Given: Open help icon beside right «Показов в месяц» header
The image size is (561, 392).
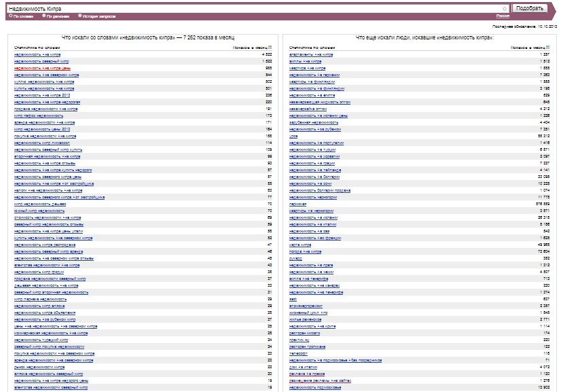Looking at the screenshot, I should point(548,48).
